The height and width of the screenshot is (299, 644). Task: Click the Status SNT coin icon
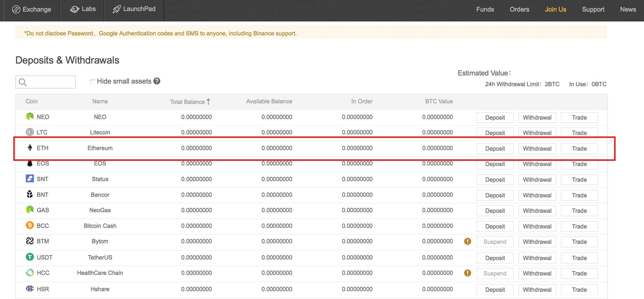(x=30, y=179)
